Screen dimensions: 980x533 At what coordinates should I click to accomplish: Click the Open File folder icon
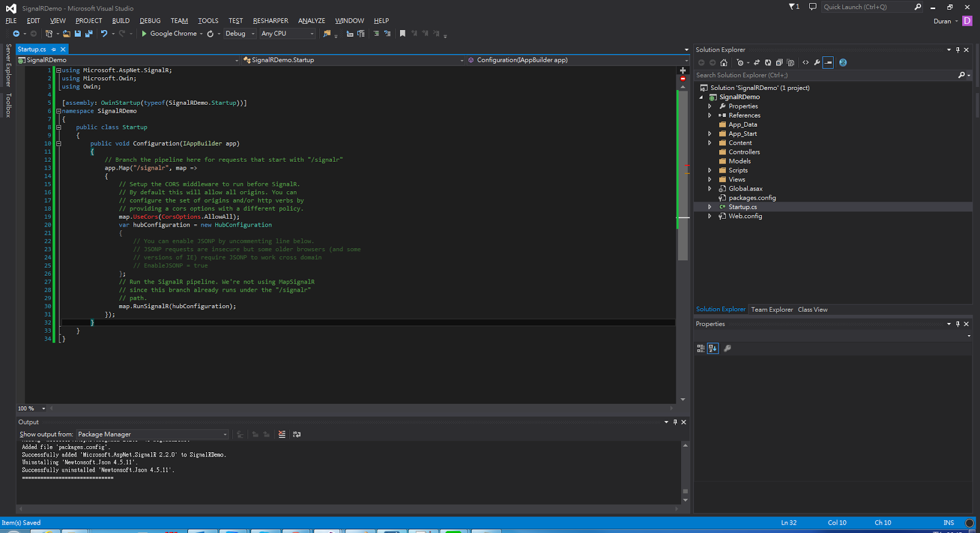[67, 34]
